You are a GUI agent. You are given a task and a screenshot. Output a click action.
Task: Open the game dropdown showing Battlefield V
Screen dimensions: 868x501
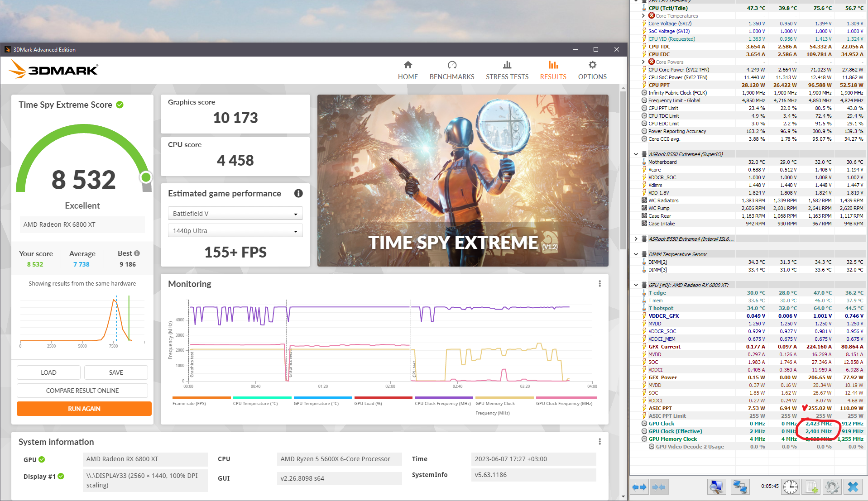point(235,214)
